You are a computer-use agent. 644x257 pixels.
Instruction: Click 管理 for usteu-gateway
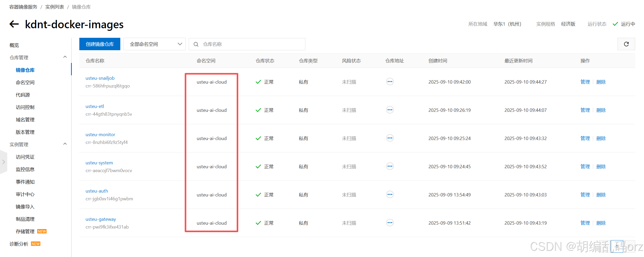pyautogui.click(x=585, y=223)
